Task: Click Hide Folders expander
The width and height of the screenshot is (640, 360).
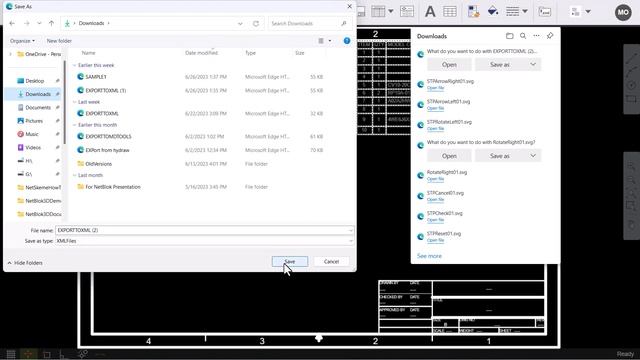Action: pos(25,263)
